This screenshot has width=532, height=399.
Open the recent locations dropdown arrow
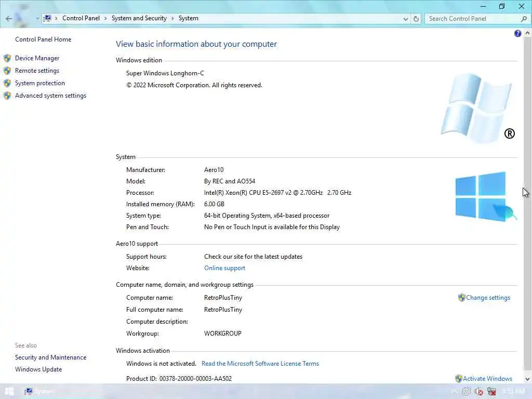click(x=37, y=19)
